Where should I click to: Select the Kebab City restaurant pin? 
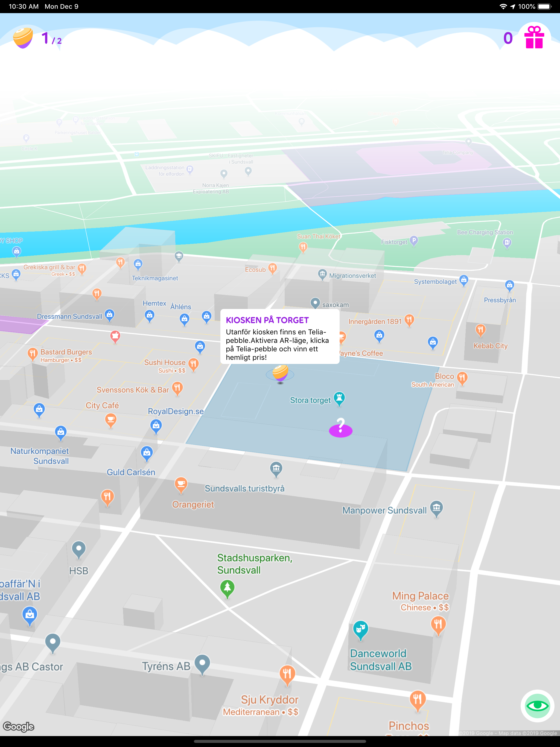click(x=480, y=331)
